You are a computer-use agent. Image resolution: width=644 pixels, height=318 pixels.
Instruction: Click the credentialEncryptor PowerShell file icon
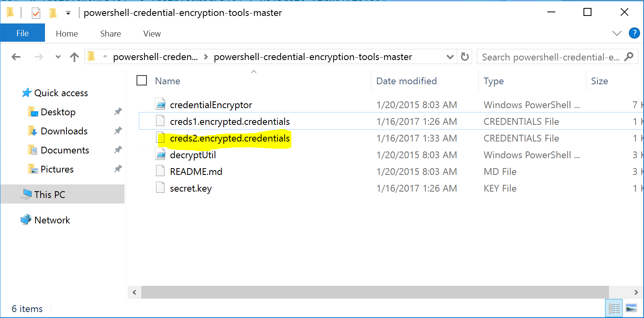pyautogui.click(x=160, y=105)
